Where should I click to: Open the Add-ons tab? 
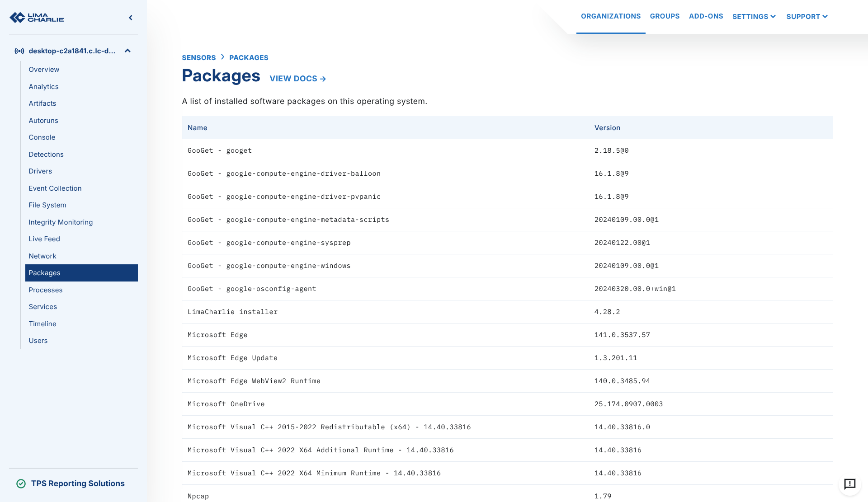[706, 16]
